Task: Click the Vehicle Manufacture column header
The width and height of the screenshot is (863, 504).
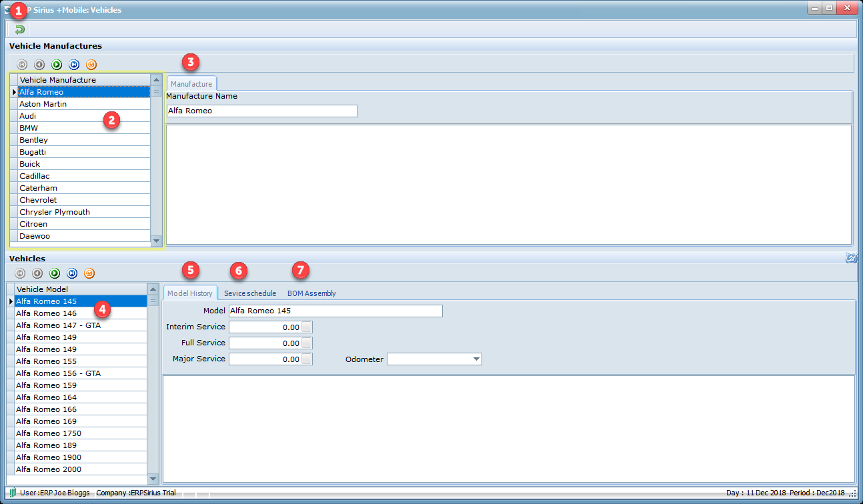Action: click(84, 80)
